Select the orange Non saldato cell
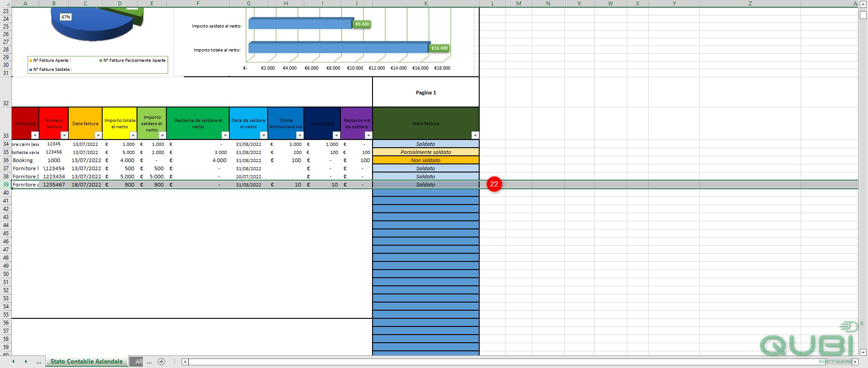The width and height of the screenshot is (868, 368). tap(425, 160)
